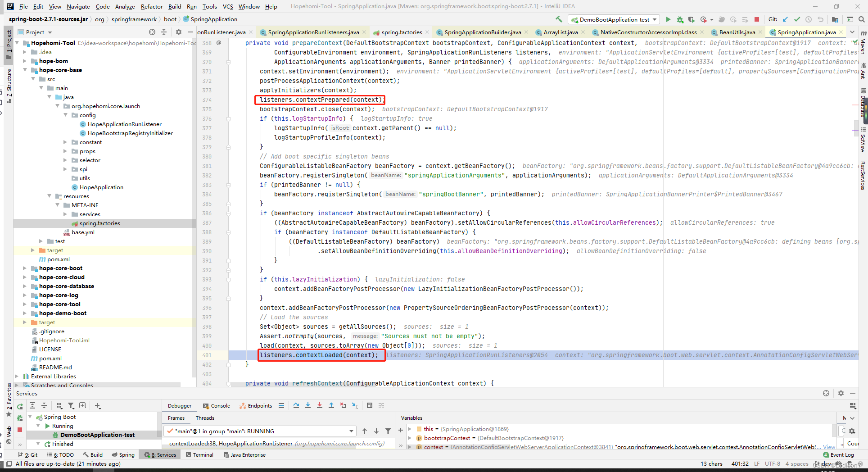Select HopeApplicationRunListener in the project tree
868x472 pixels.
pyautogui.click(x=124, y=124)
